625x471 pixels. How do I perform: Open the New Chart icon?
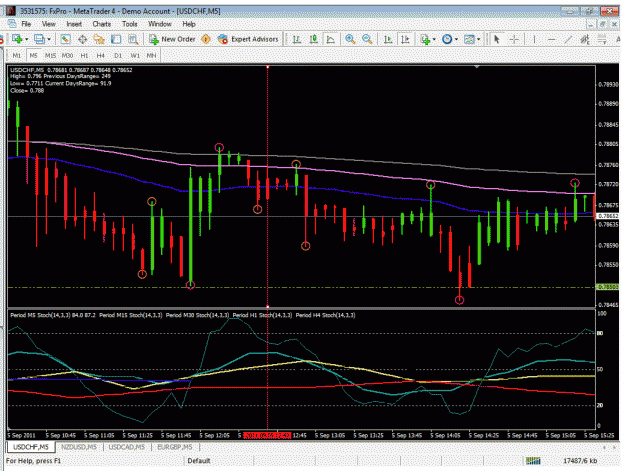[x=17, y=39]
